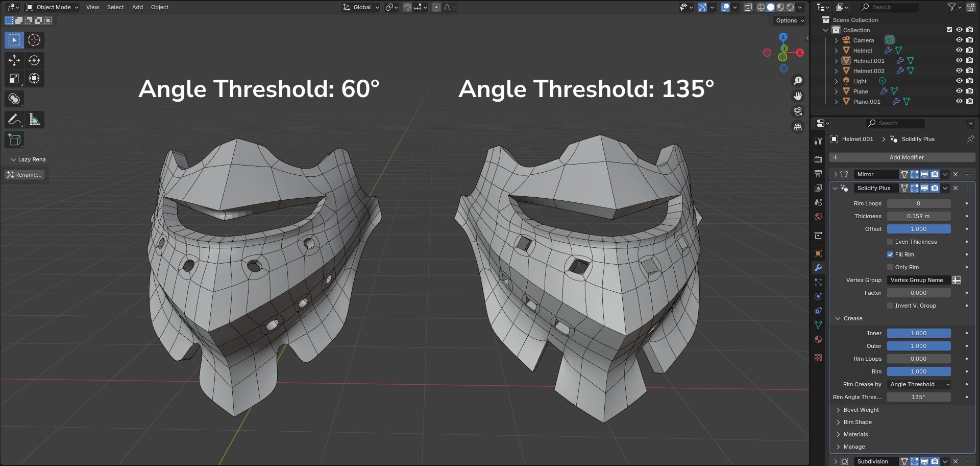Select the Add Cube tool
The width and height of the screenshot is (980, 466).
(14, 140)
